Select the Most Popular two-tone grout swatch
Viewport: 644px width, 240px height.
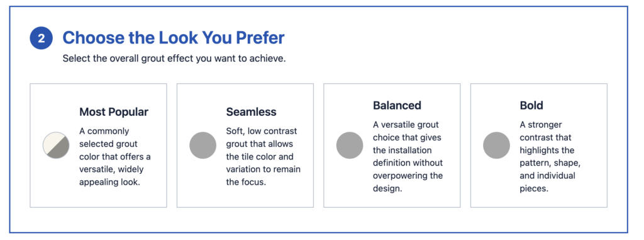click(56, 146)
